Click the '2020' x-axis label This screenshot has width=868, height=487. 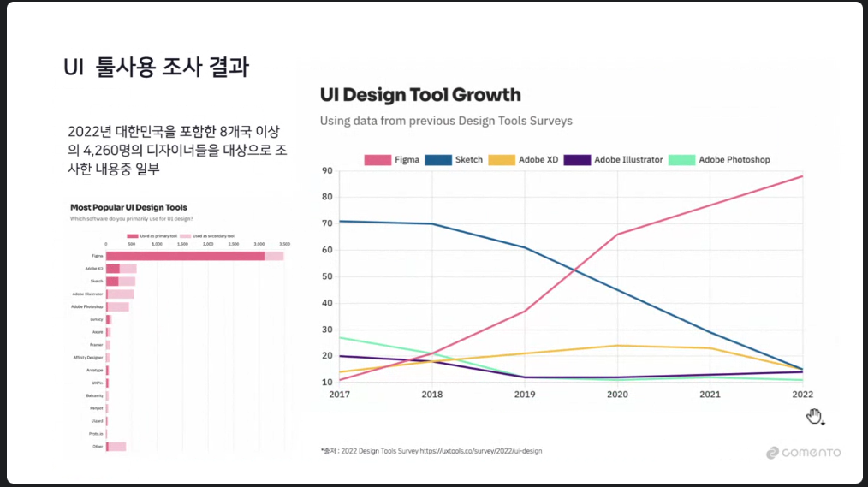point(617,395)
